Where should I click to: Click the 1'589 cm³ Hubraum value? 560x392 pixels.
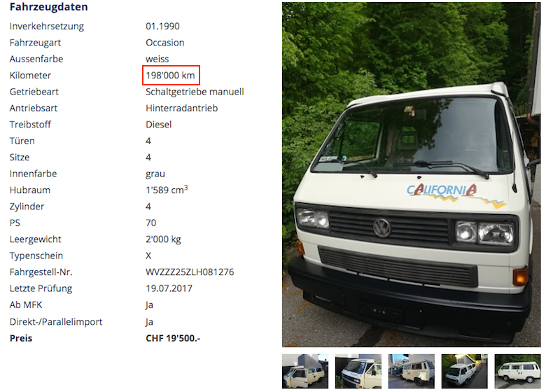pos(167,190)
